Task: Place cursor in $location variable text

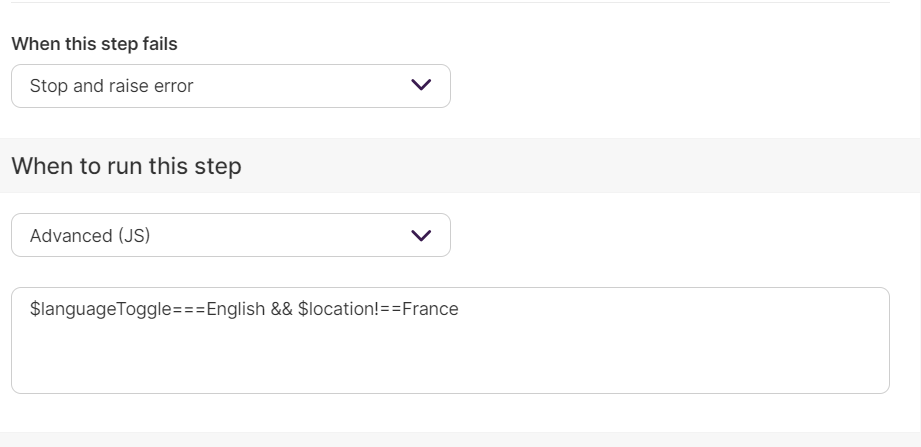Action: [335, 309]
